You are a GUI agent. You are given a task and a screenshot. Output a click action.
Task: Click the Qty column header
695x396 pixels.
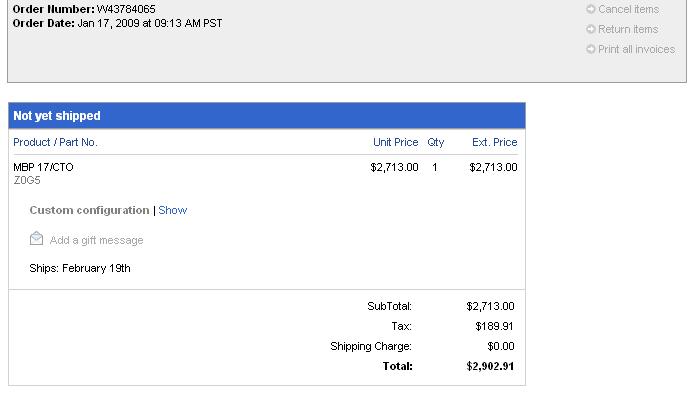(x=435, y=142)
